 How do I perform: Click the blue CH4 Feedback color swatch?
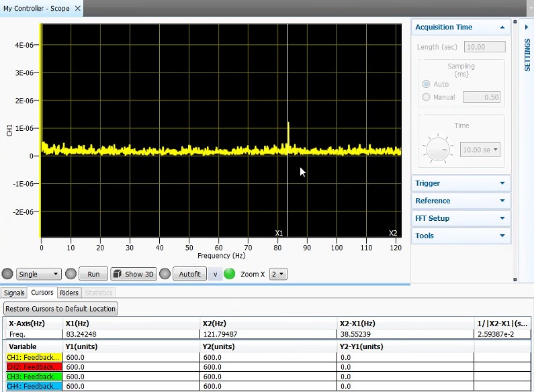pos(34,386)
